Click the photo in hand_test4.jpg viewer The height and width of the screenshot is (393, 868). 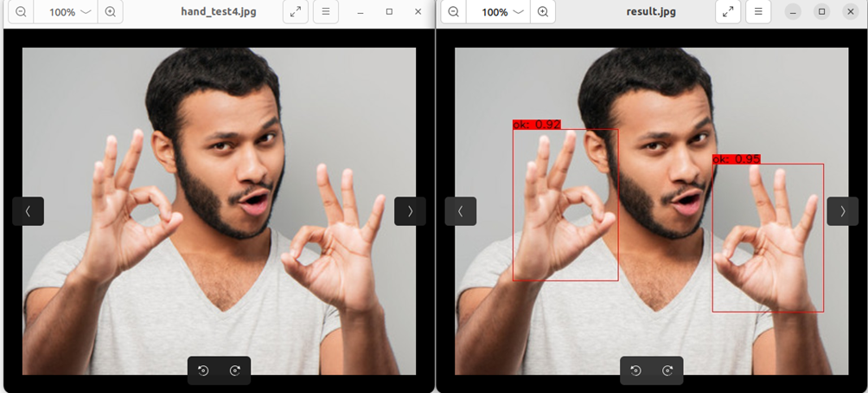(219, 211)
